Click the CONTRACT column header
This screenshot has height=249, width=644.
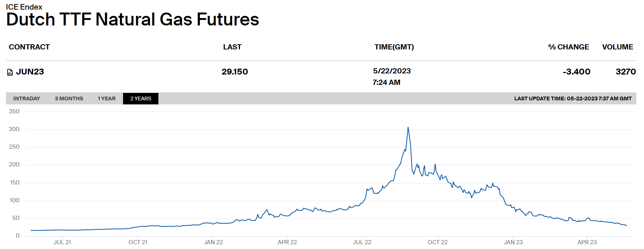point(29,47)
